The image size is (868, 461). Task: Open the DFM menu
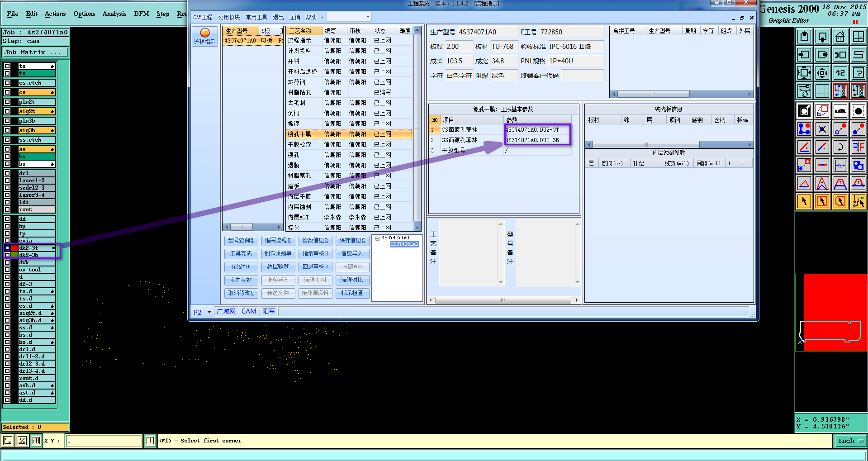click(x=142, y=14)
